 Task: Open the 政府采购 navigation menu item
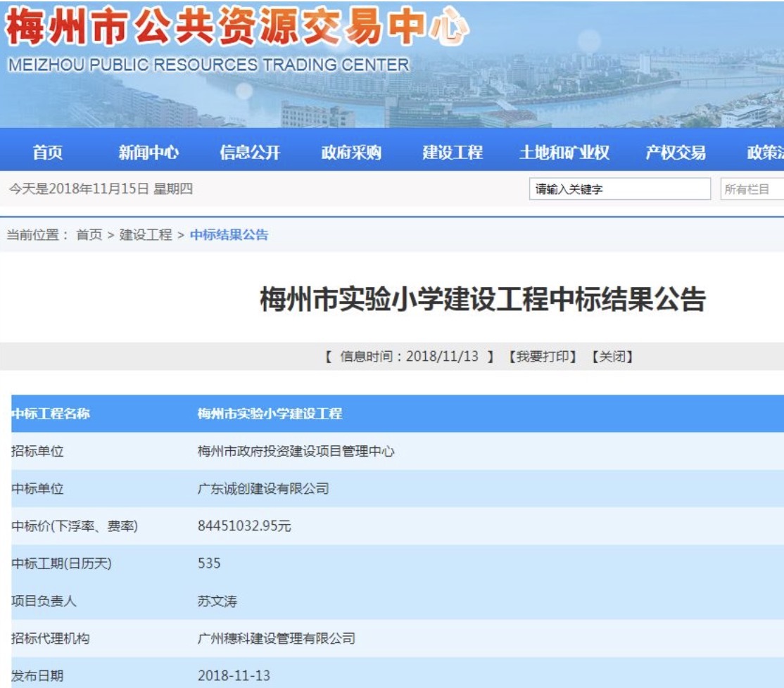click(351, 152)
